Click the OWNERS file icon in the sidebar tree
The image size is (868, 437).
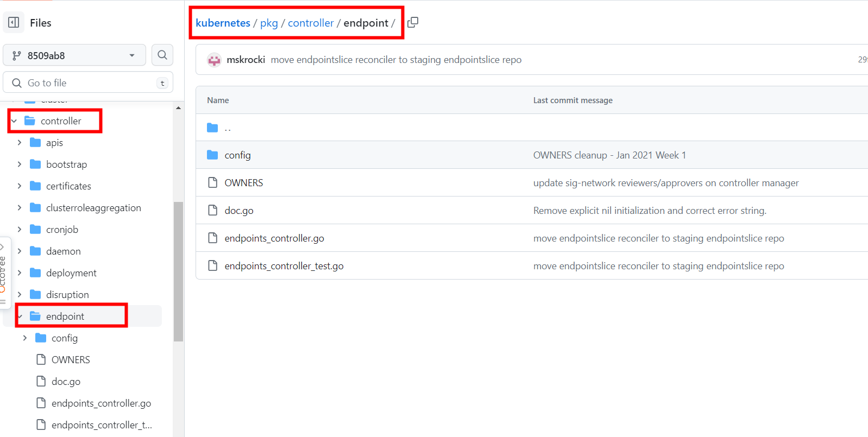pos(41,359)
